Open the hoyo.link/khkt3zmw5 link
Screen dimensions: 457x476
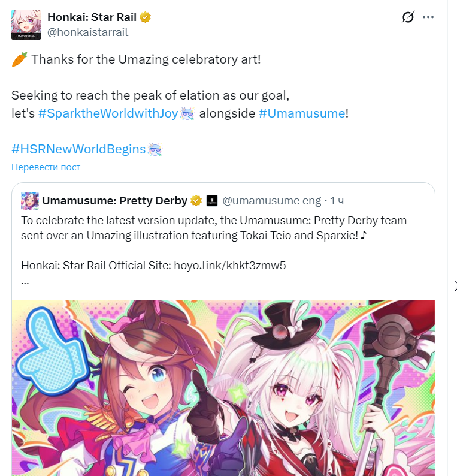point(230,265)
